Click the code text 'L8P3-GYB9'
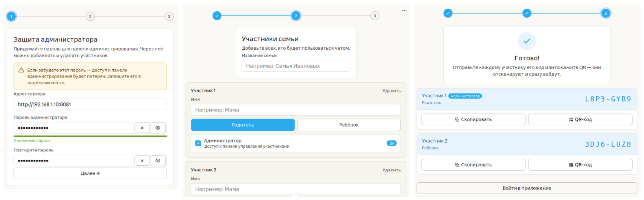Viewport: 644px width, 200px height. tap(608, 99)
